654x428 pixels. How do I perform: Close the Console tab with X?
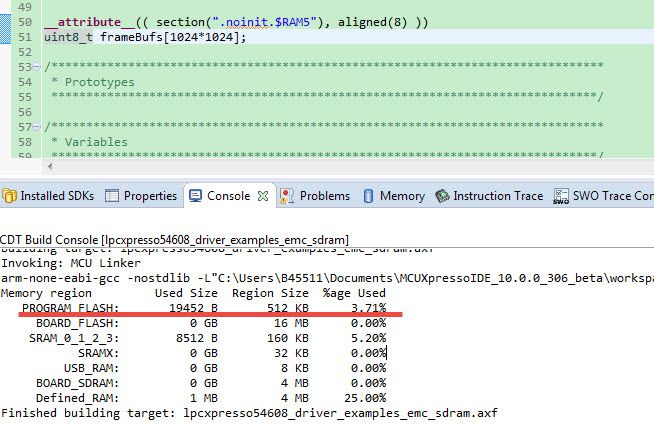263,196
